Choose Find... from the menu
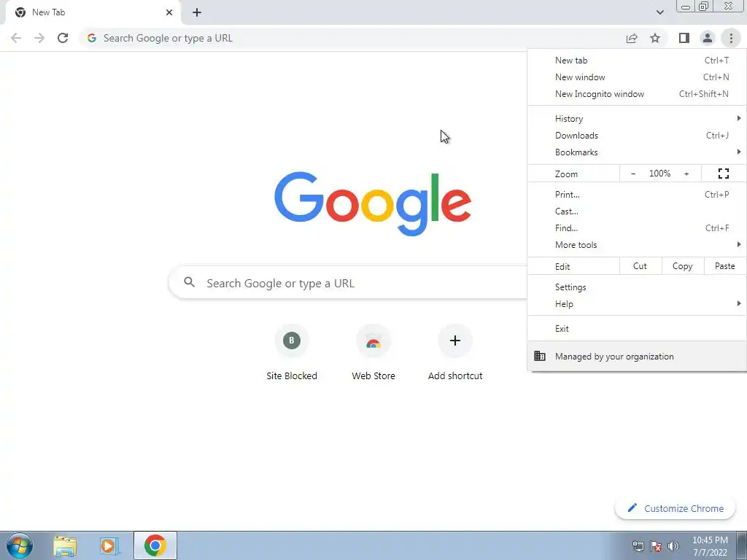Screen dimensions: 747x560 point(637,228)
